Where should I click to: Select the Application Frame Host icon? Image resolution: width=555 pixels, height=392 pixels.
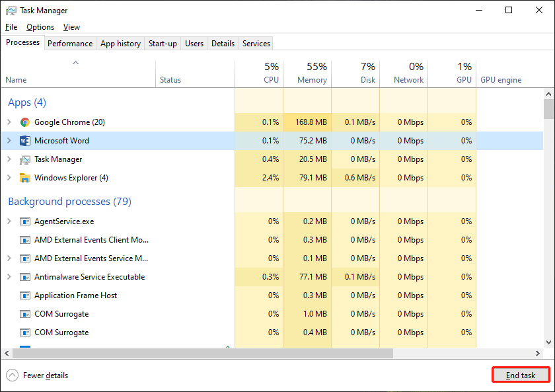point(25,295)
